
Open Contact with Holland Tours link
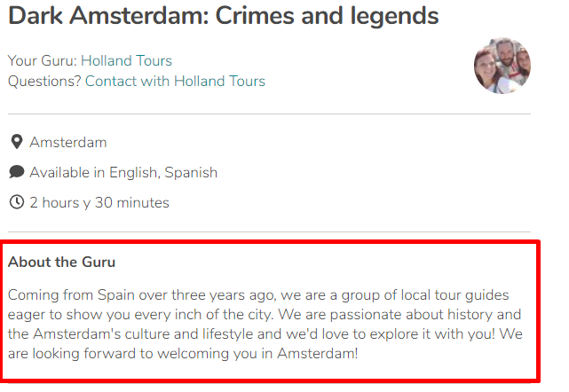tap(175, 81)
